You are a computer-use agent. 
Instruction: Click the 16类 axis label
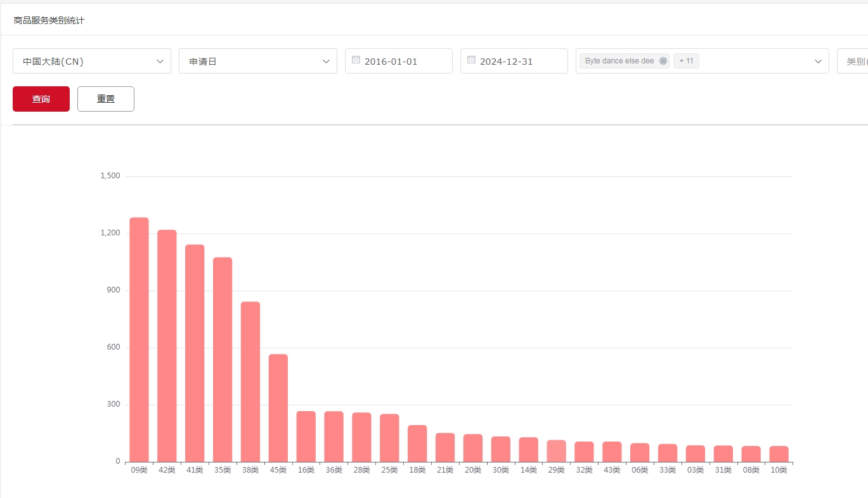[x=306, y=470]
